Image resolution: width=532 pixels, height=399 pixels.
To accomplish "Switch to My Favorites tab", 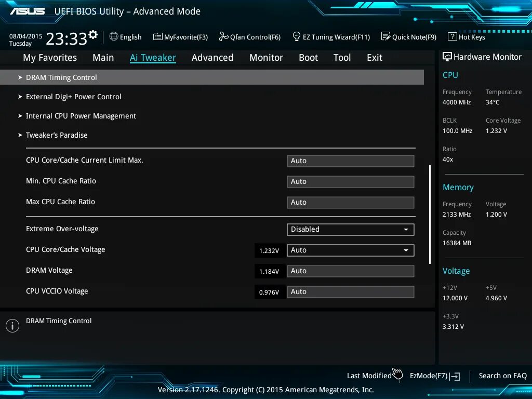I will tap(50, 58).
